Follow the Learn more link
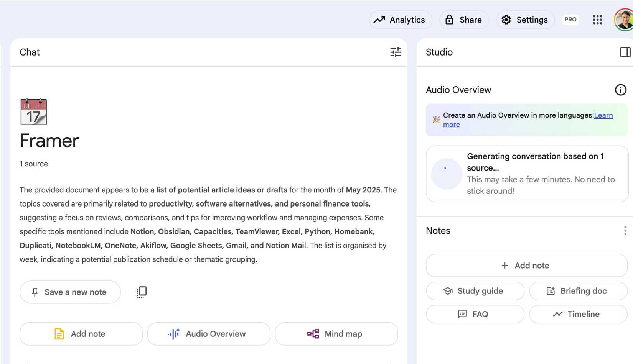The height and width of the screenshot is (364, 633). pos(603,115)
